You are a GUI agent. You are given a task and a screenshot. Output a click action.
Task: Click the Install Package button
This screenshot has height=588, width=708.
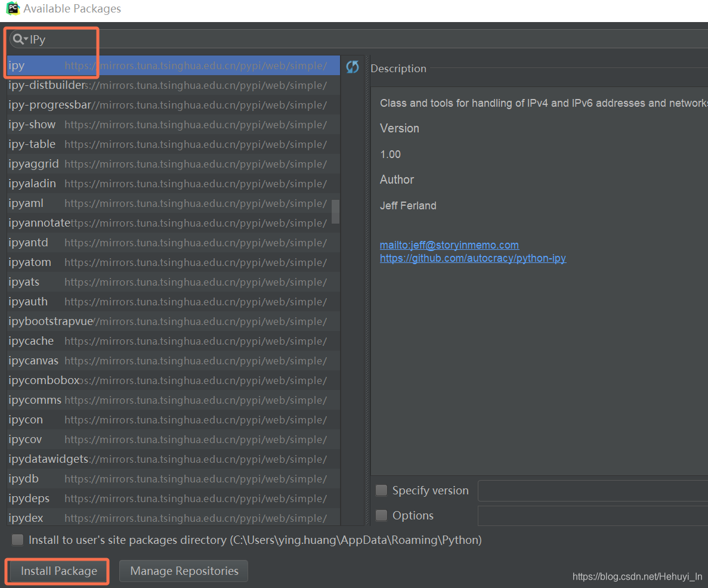point(57,571)
